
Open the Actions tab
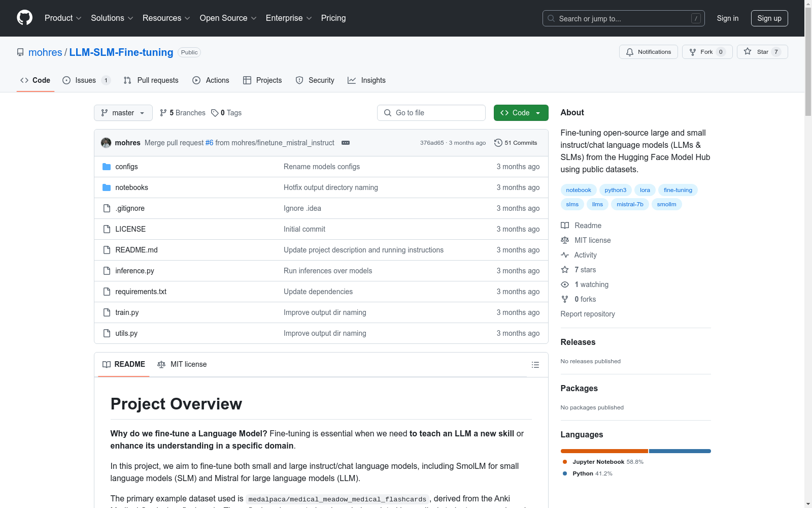[211, 80]
